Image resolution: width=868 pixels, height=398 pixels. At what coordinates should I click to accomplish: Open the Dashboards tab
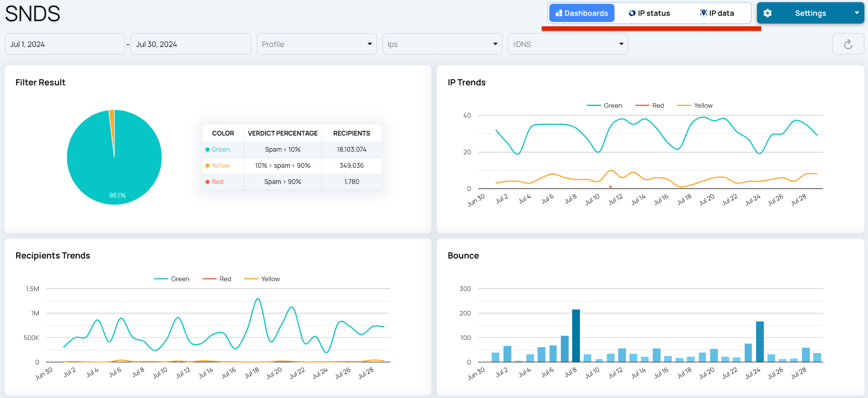pos(581,13)
